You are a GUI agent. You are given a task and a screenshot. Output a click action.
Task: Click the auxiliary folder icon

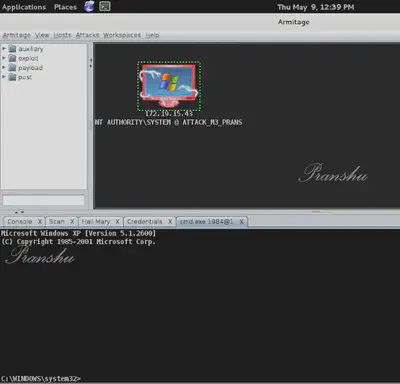[x=12, y=49]
